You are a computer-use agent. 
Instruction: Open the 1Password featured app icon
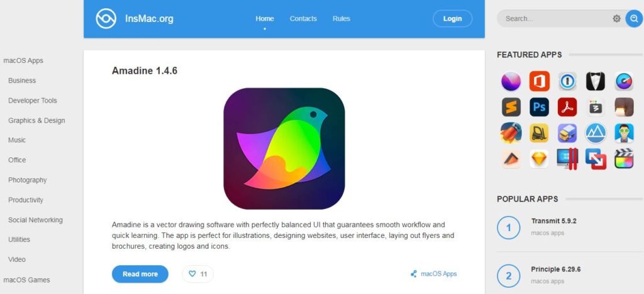(x=567, y=81)
